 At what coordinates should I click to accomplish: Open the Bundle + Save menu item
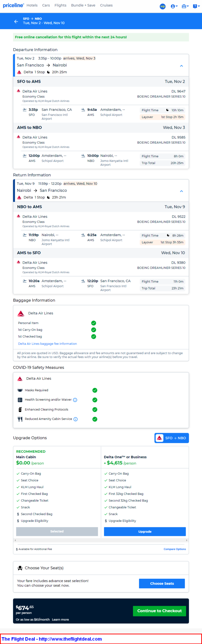pyautogui.click(x=83, y=5)
